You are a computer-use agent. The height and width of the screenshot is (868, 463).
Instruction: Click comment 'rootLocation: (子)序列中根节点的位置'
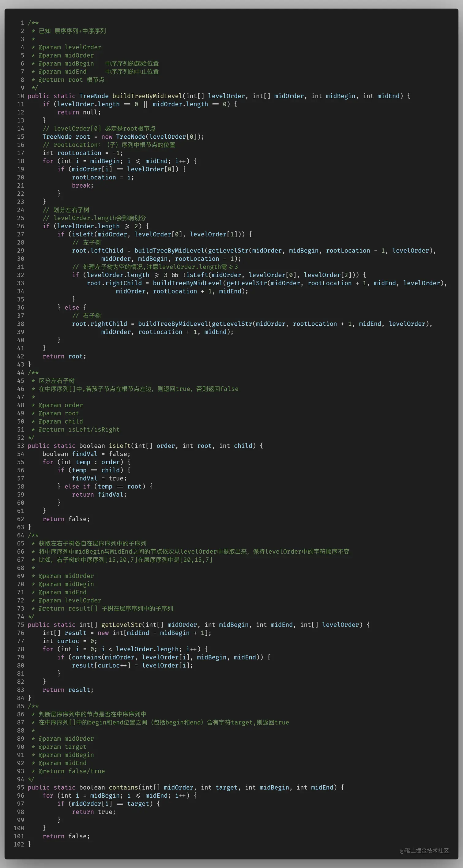click(x=109, y=145)
